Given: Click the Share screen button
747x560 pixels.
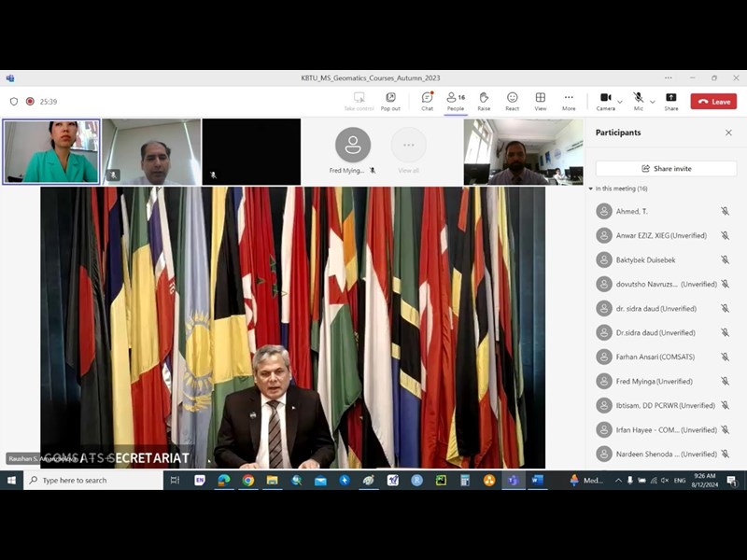Looking at the screenshot, I should click(670, 102).
